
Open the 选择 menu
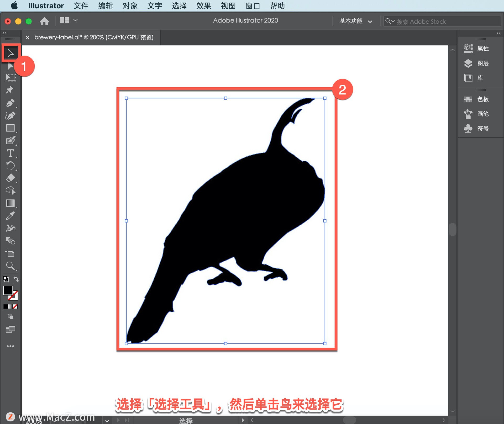pyautogui.click(x=179, y=6)
